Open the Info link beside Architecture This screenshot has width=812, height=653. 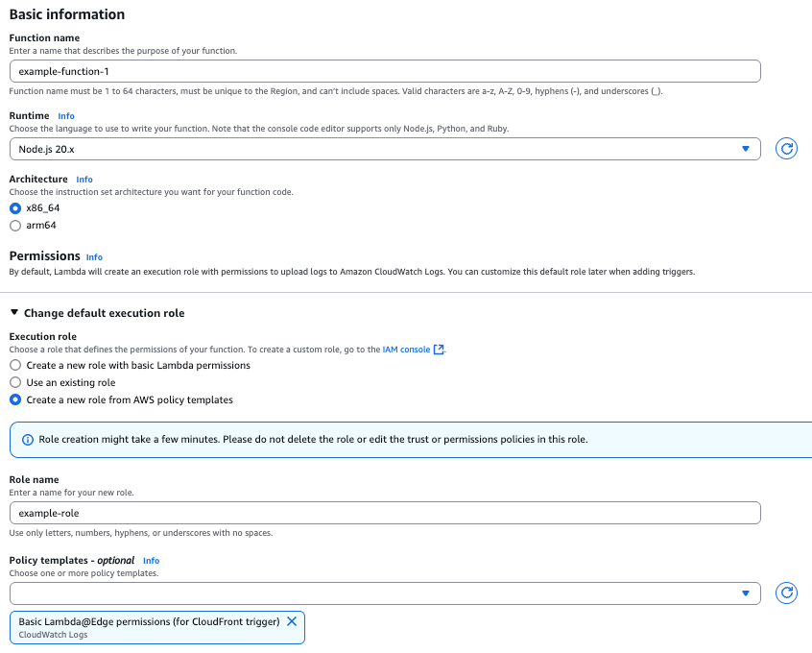tap(84, 180)
